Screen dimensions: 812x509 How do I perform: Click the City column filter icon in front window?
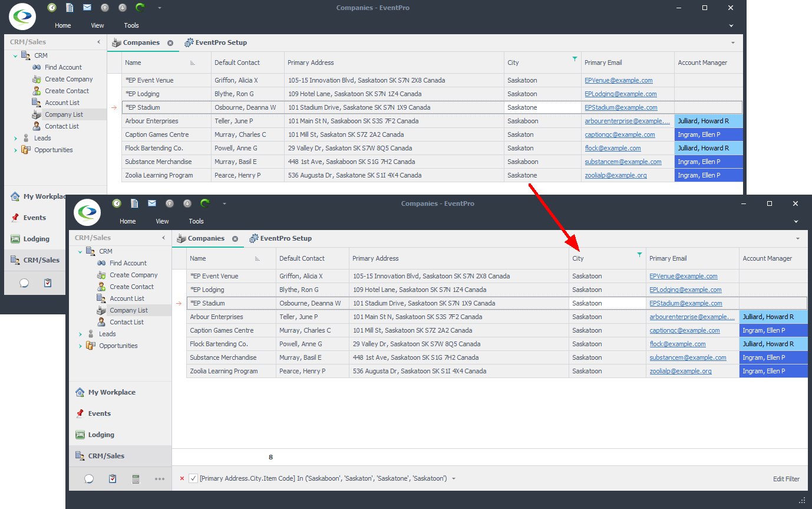click(x=639, y=255)
